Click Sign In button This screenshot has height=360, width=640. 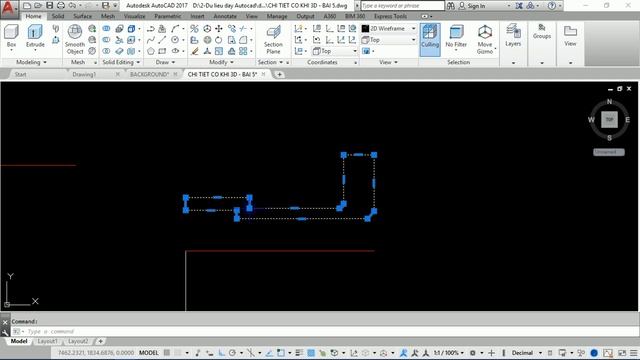(476, 6)
